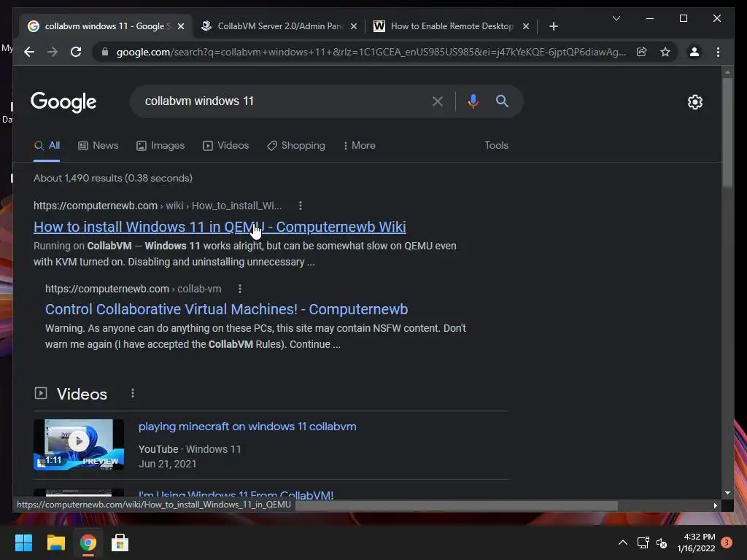Open the search Tools options
This screenshot has width=747, height=560.
tap(496, 146)
